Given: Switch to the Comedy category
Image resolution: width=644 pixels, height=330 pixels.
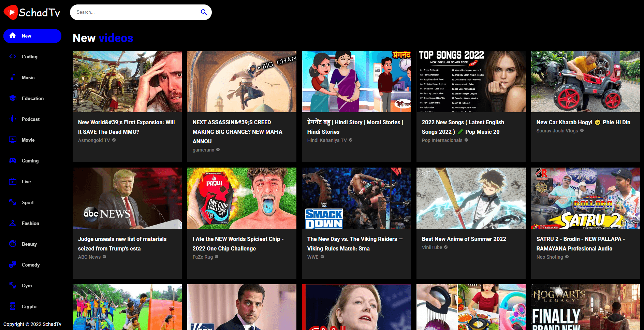Looking at the screenshot, I should point(31,265).
